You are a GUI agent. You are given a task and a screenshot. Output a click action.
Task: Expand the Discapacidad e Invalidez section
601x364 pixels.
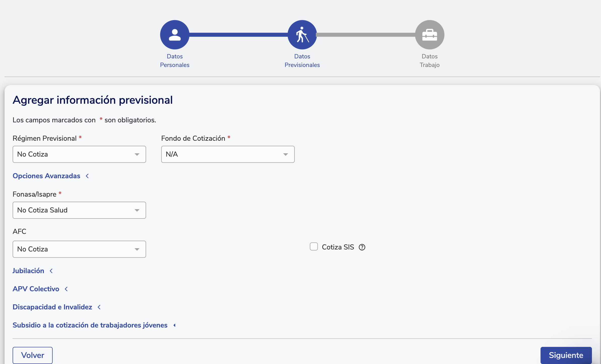[52, 307]
